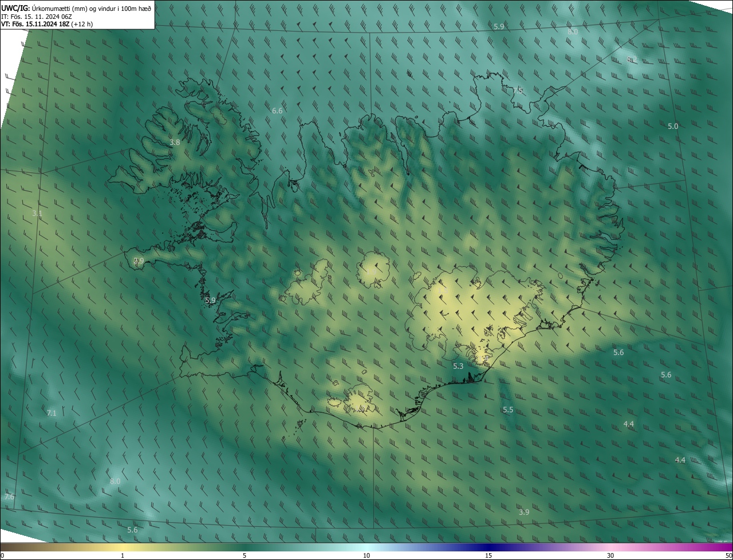
Task: Select the colour scale tick labelled 30
Action: pos(610,555)
